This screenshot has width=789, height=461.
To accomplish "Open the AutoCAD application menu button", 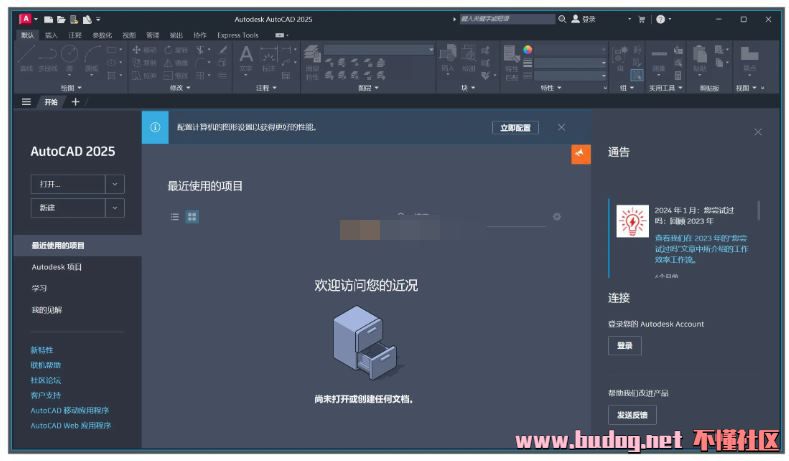I will 25,19.
